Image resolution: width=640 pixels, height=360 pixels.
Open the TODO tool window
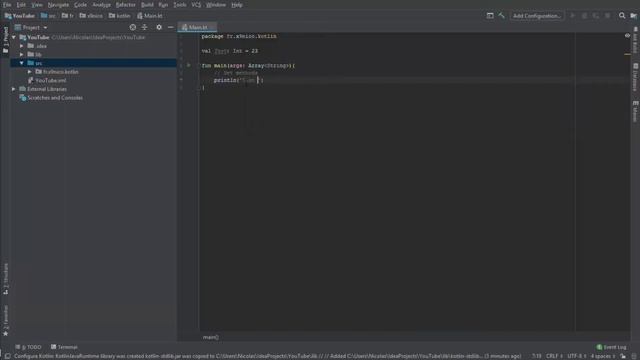[x=29, y=347]
